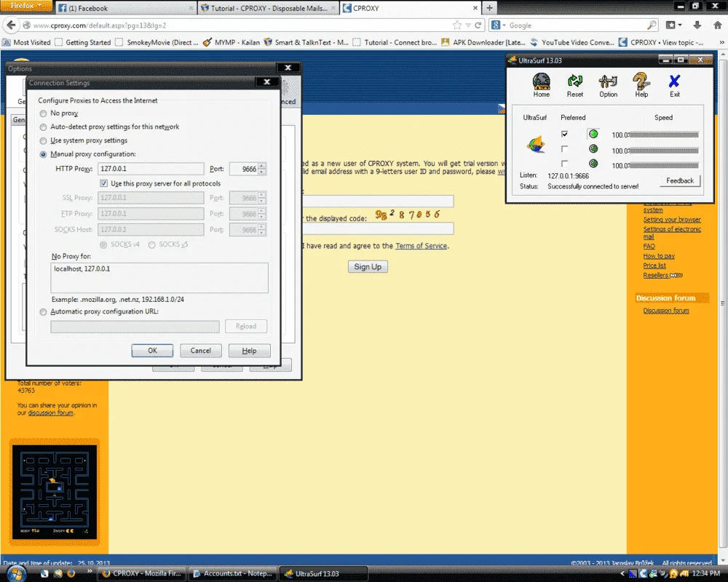Viewport: 728px width, 582px height.
Task: Click the HTTP Proxy port spinner
Action: [262, 169]
